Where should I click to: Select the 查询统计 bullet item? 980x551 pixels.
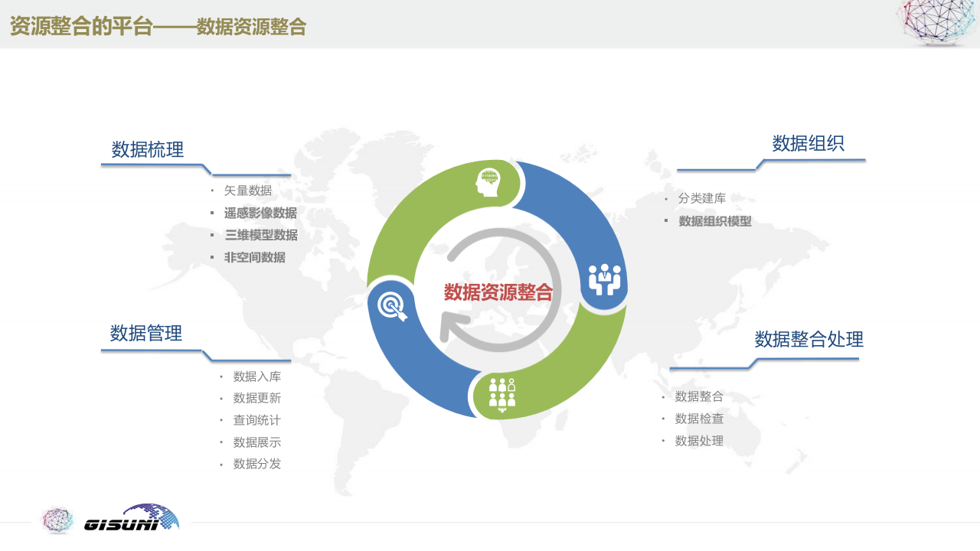pyautogui.click(x=257, y=420)
